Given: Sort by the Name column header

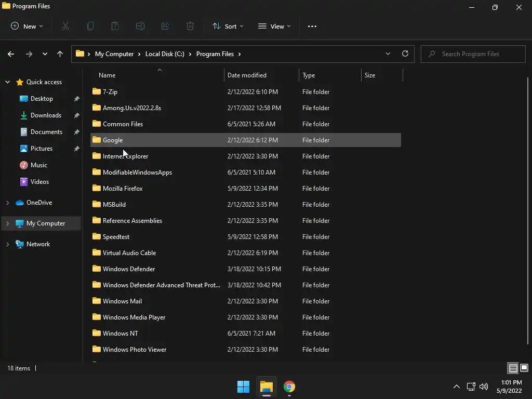Looking at the screenshot, I should (157, 75).
